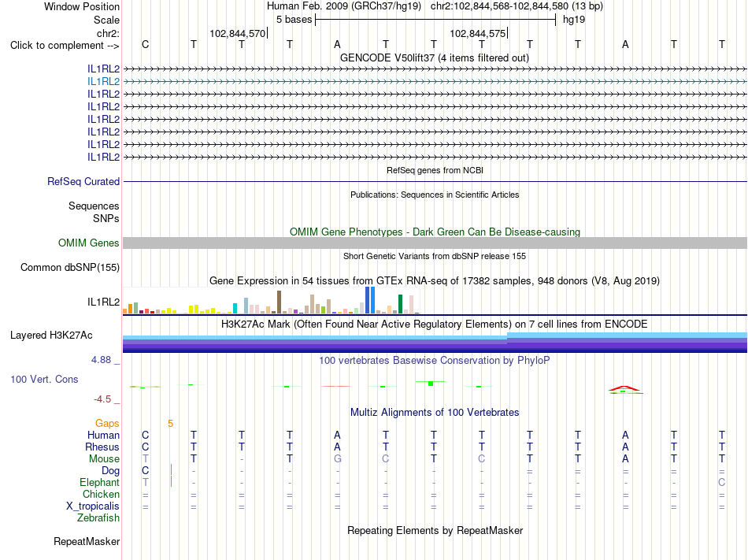
Task: Click the 'hg19' text beside the scale bar
Action: pyautogui.click(x=574, y=20)
